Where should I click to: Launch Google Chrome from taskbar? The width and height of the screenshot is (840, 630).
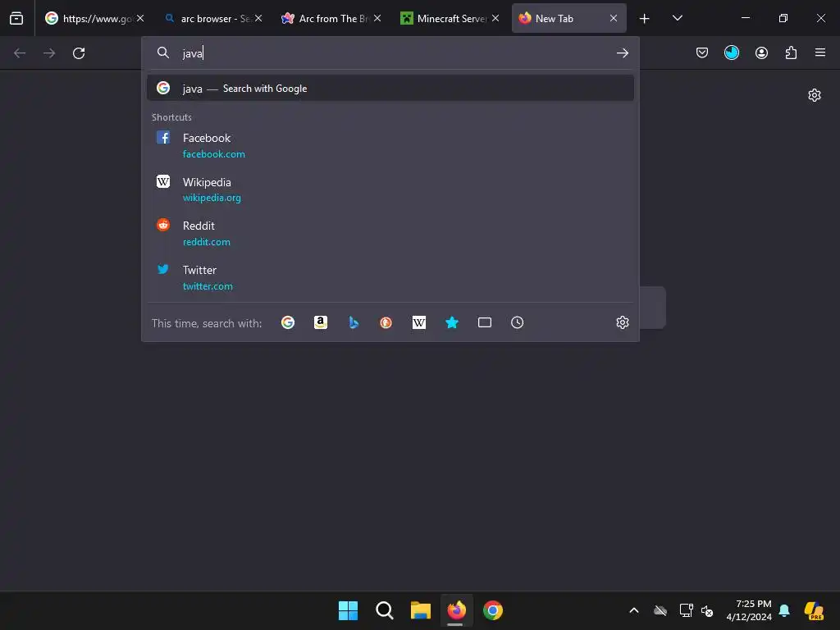(x=493, y=610)
